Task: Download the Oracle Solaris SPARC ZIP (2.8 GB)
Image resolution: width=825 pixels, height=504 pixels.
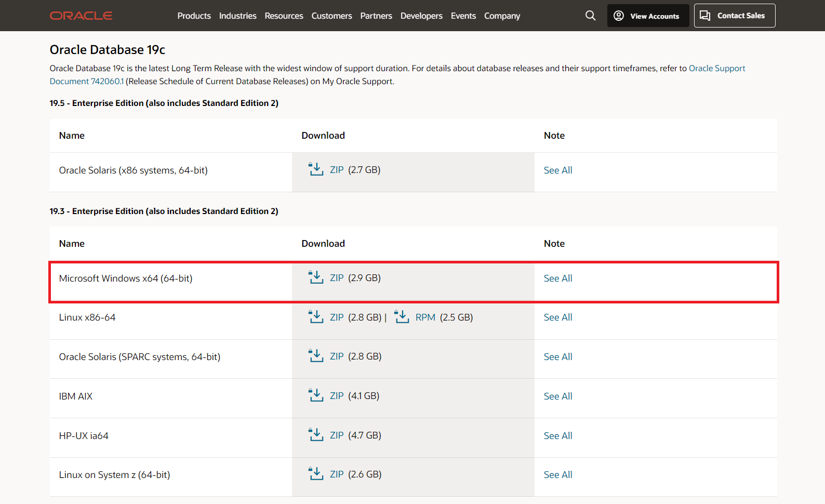Action: (x=337, y=356)
